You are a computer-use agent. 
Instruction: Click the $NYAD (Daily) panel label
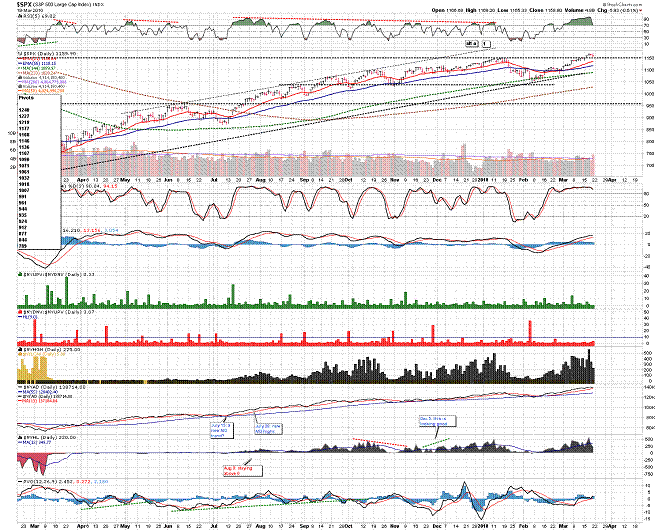click(x=52, y=386)
